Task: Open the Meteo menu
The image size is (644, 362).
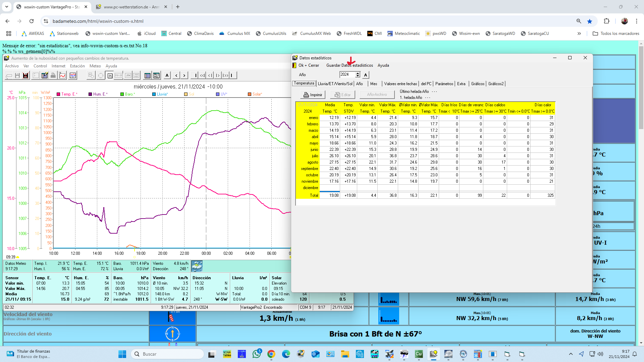Action: [95, 66]
